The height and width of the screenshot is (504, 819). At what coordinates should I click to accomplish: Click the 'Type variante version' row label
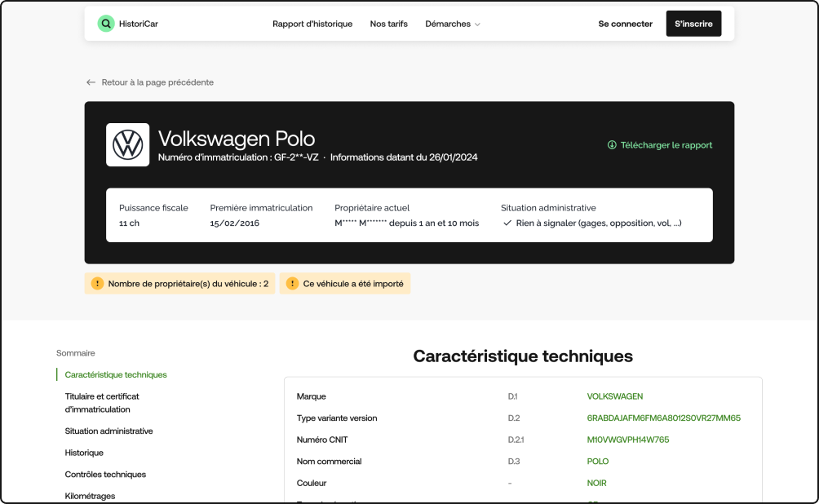[x=337, y=418]
